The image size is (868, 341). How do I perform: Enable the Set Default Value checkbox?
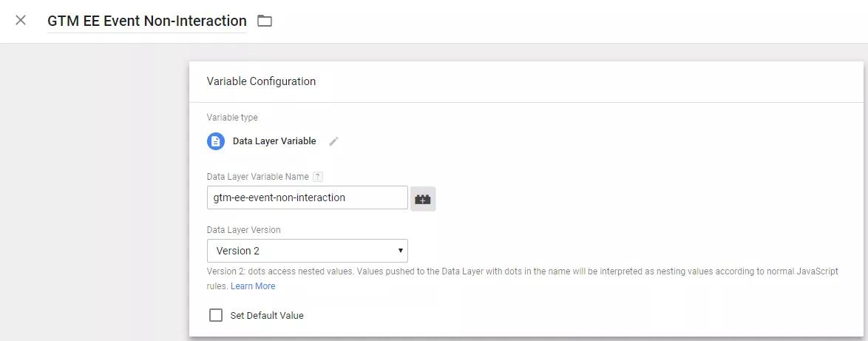[x=216, y=316]
